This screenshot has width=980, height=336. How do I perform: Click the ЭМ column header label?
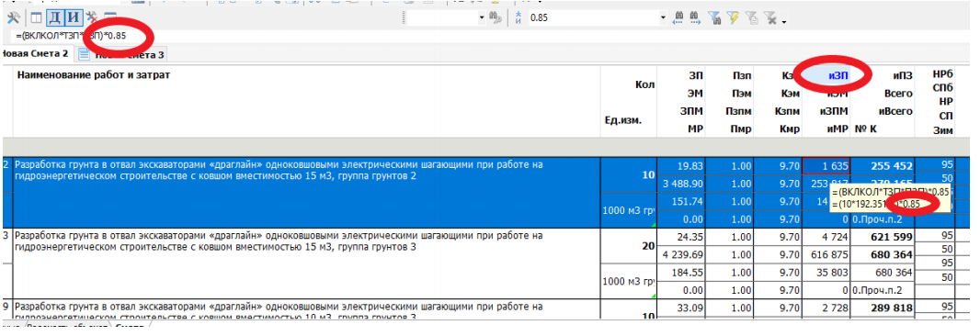(x=695, y=94)
